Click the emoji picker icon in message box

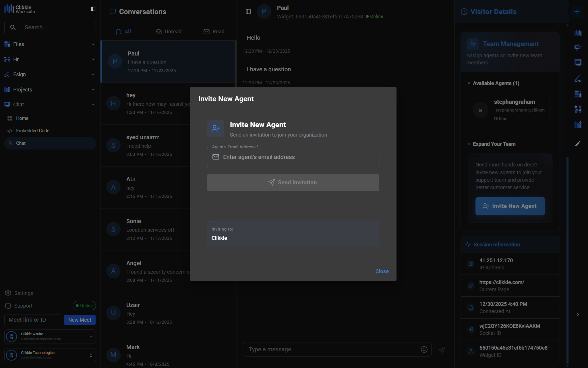[x=424, y=349]
